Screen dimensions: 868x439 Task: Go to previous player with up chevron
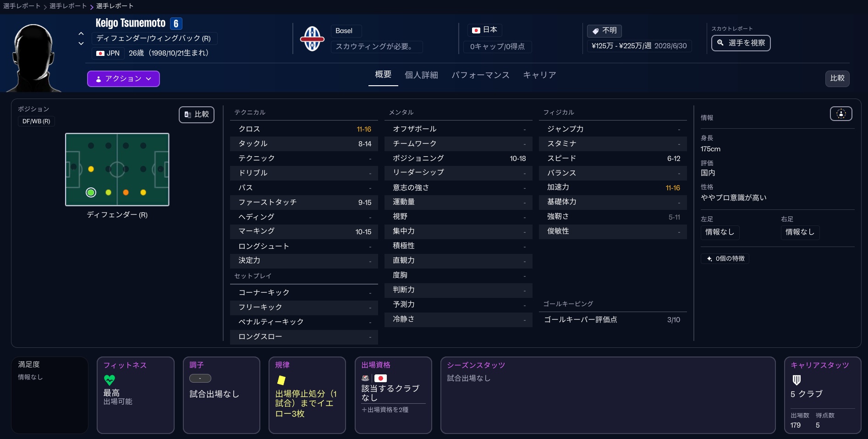(x=81, y=33)
